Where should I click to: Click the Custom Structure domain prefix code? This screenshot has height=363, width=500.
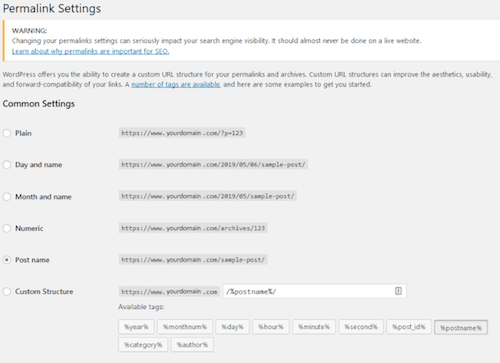(x=169, y=292)
